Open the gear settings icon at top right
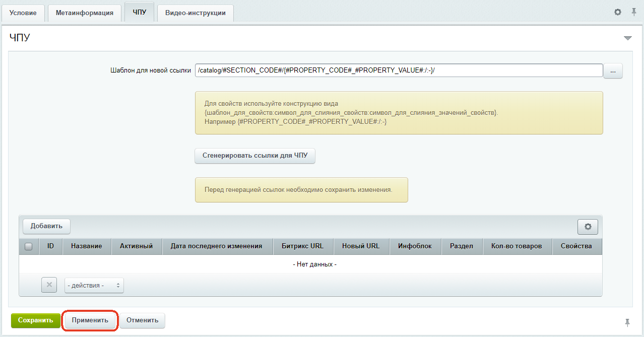644x337 pixels. 618,12
